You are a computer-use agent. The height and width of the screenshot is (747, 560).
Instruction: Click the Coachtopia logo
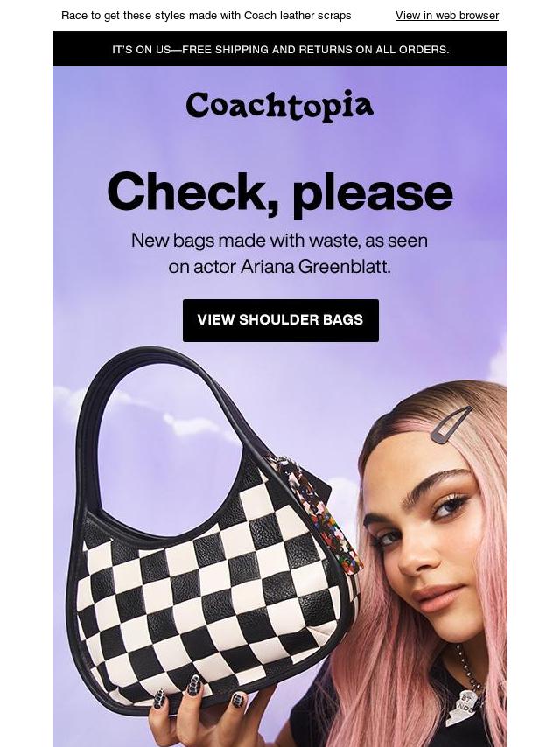coord(280,106)
